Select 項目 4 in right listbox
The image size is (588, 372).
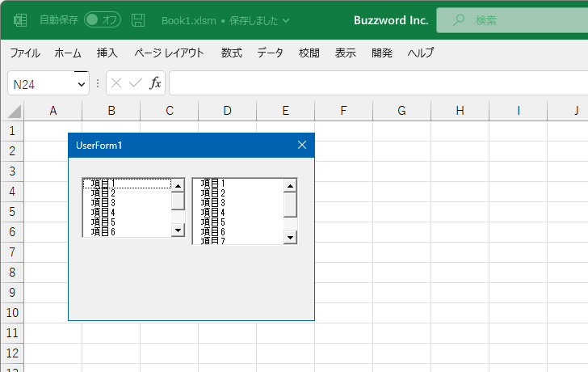coord(238,213)
